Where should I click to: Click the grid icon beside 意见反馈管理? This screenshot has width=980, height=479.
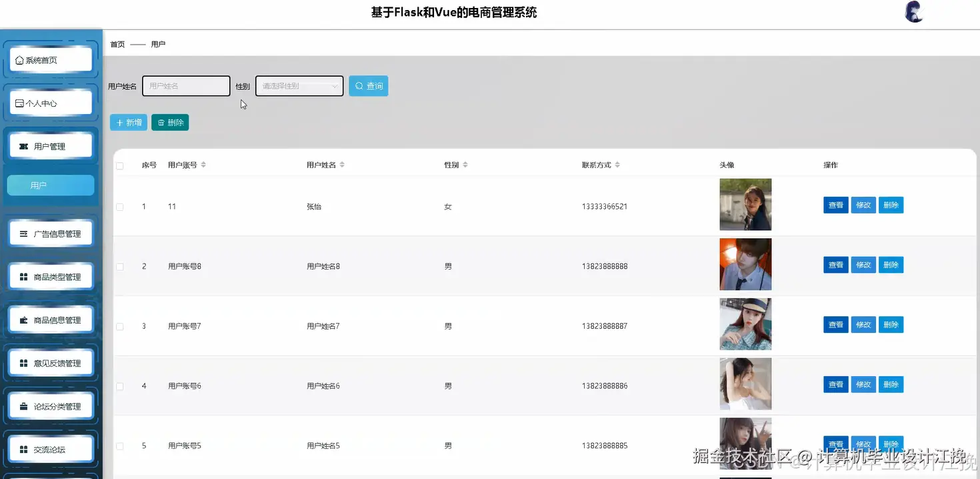23,364
